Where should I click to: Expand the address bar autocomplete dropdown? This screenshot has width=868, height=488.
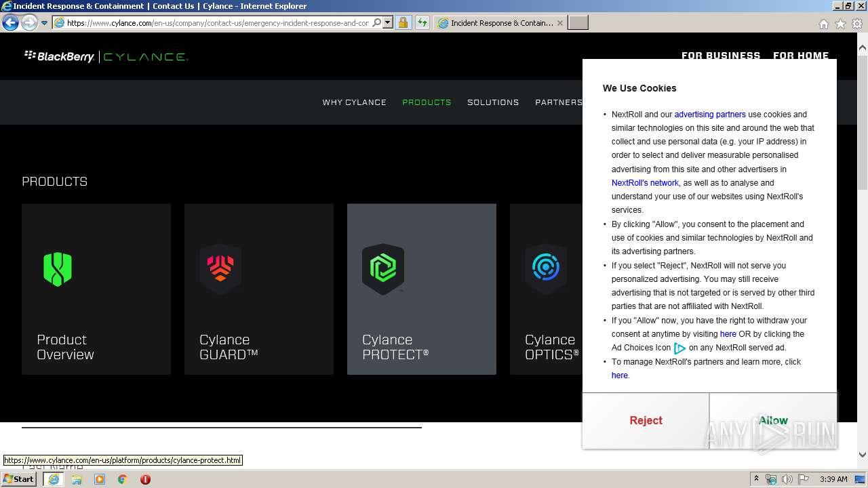pos(388,22)
